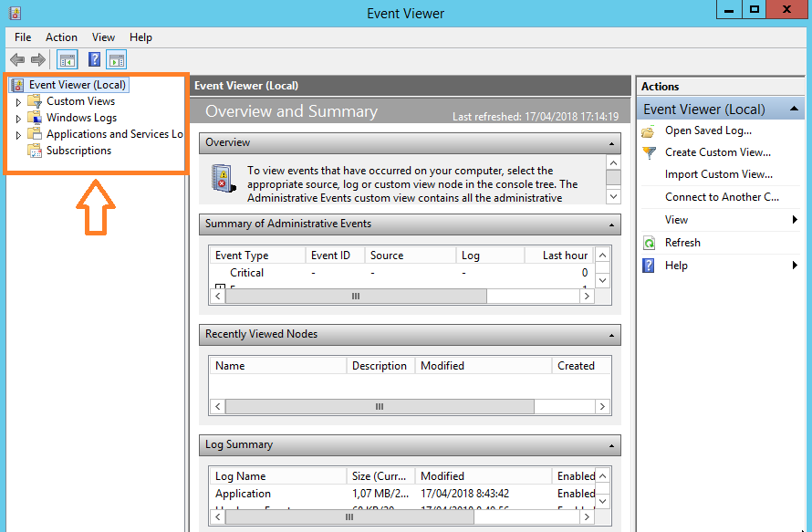Open the View menu
This screenshot has height=532, width=812.
(102, 37)
